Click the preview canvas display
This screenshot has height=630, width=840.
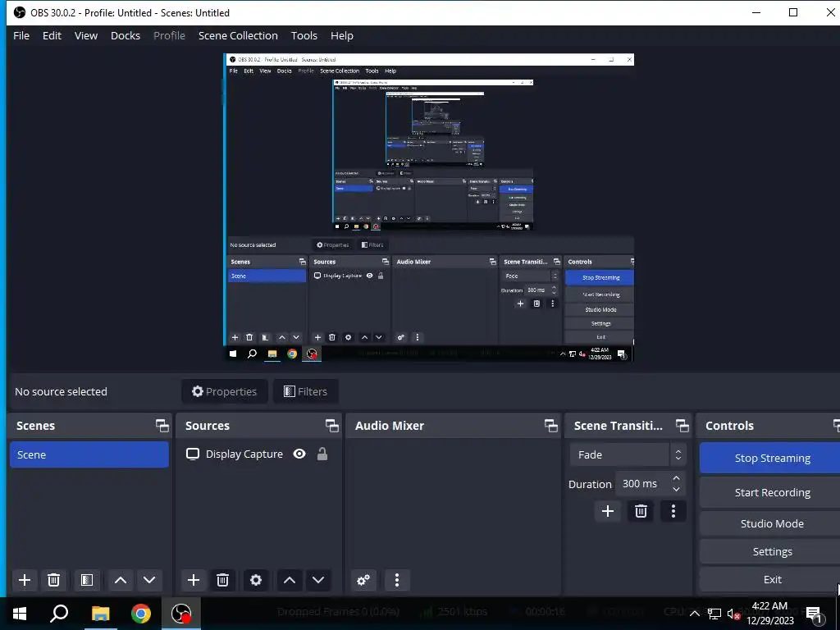coord(428,208)
